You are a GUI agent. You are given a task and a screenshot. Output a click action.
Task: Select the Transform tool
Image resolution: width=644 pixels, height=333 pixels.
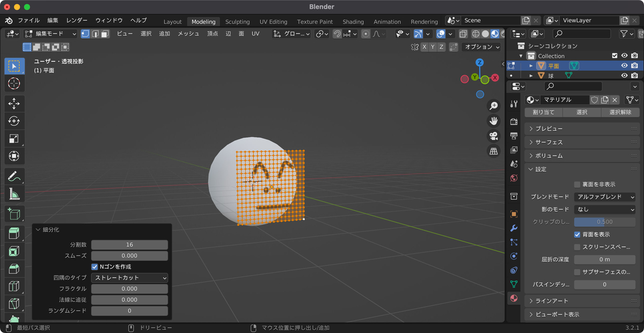(14, 156)
